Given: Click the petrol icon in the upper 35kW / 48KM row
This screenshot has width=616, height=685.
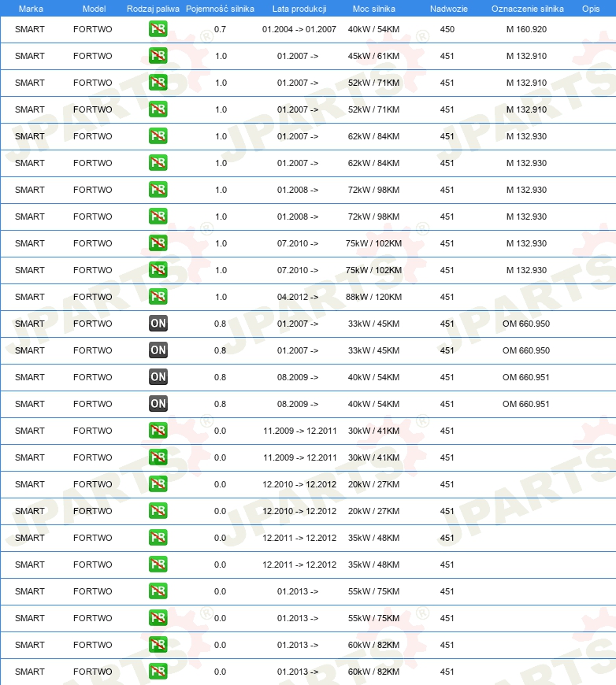Looking at the screenshot, I should [x=158, y=538].
